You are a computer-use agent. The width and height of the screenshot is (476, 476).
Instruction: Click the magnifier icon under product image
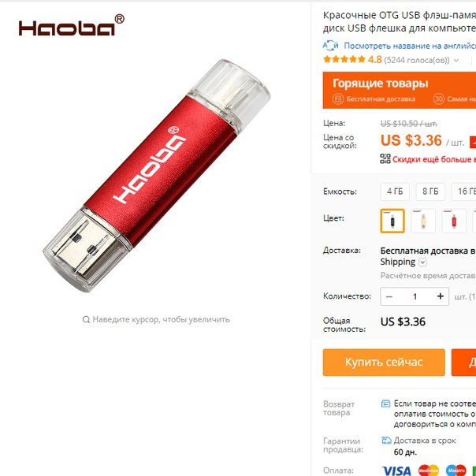click(x=86, y=319)
